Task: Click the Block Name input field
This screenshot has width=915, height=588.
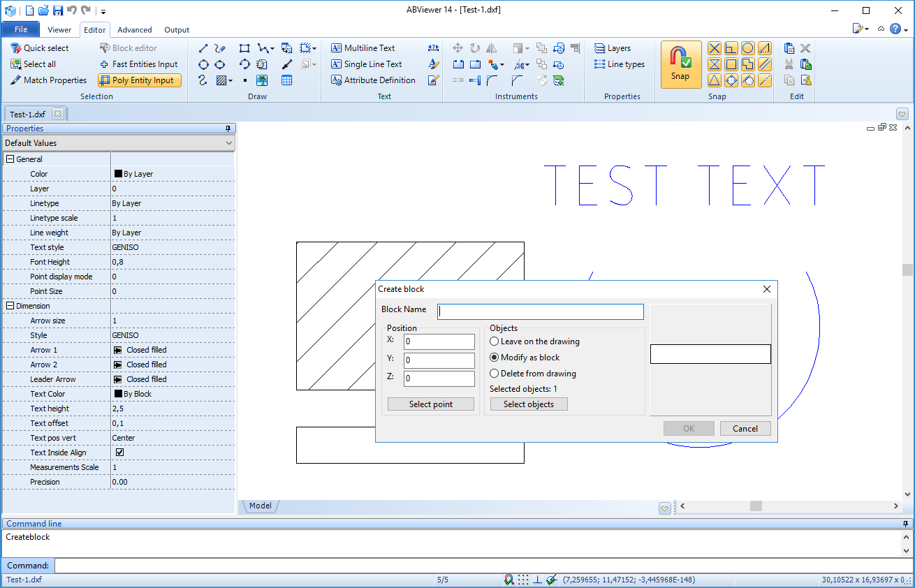Action: pyautogui.click(x=541, y=311)
